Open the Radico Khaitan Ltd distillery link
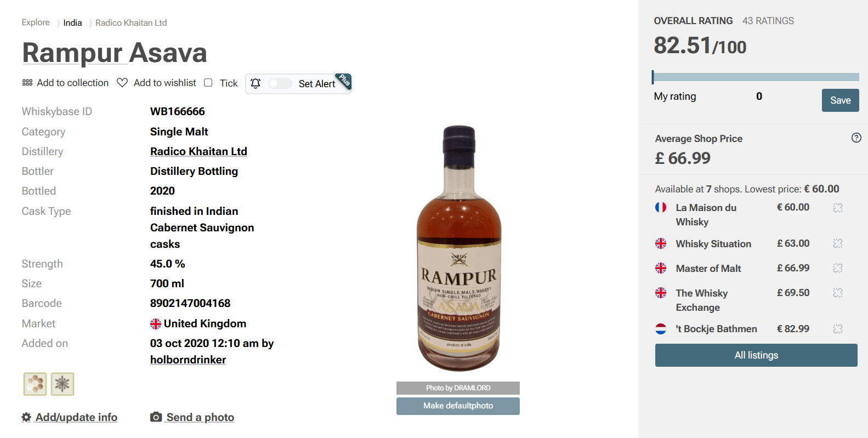 [198, 151]
